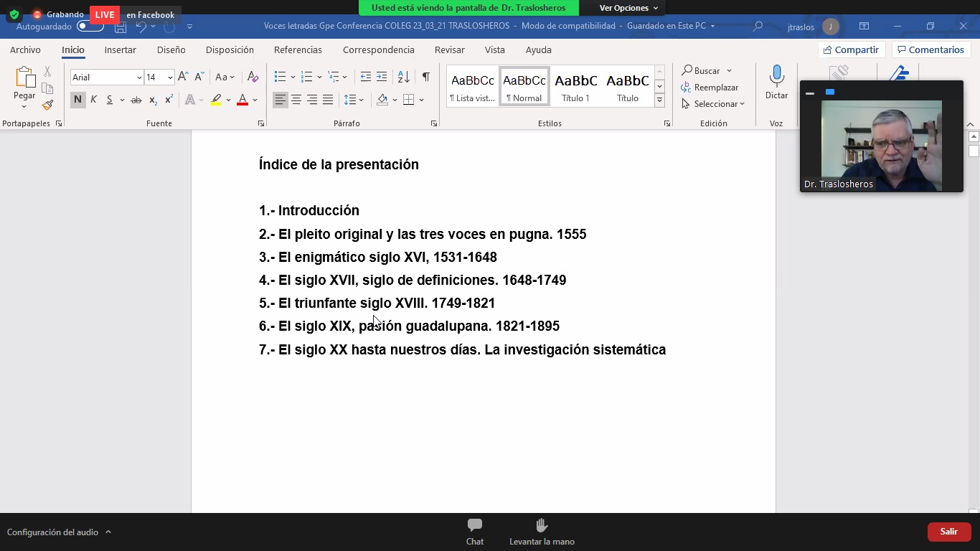Open the font size 14 dropdown
This screenshot has height=551, width=980.
pyautogui.click(x=170, y=77)
